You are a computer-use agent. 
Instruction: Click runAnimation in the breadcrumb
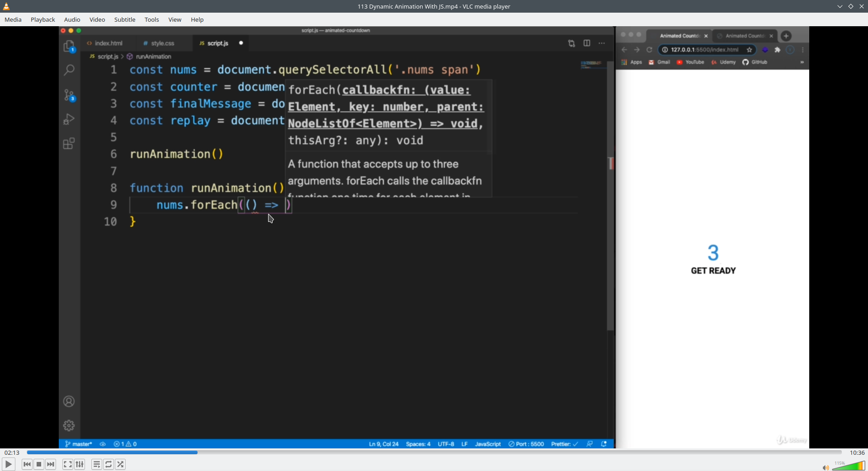(154, 57)
